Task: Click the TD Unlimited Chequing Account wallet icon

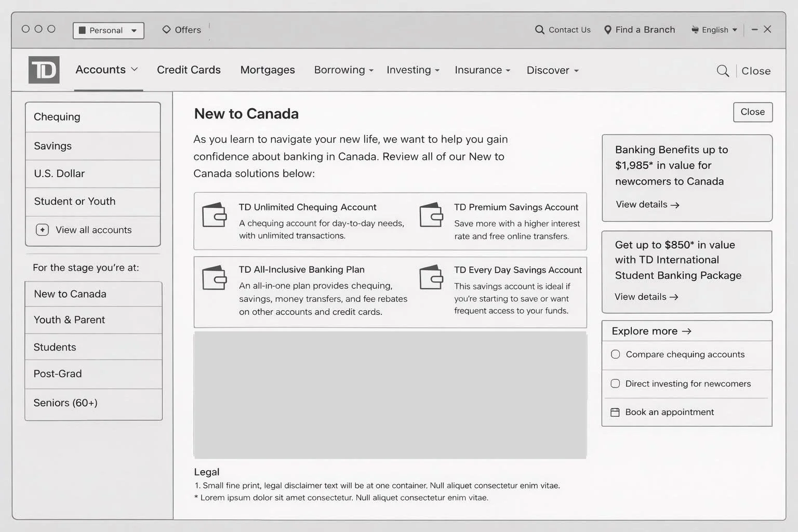Action: click(215, 215)
